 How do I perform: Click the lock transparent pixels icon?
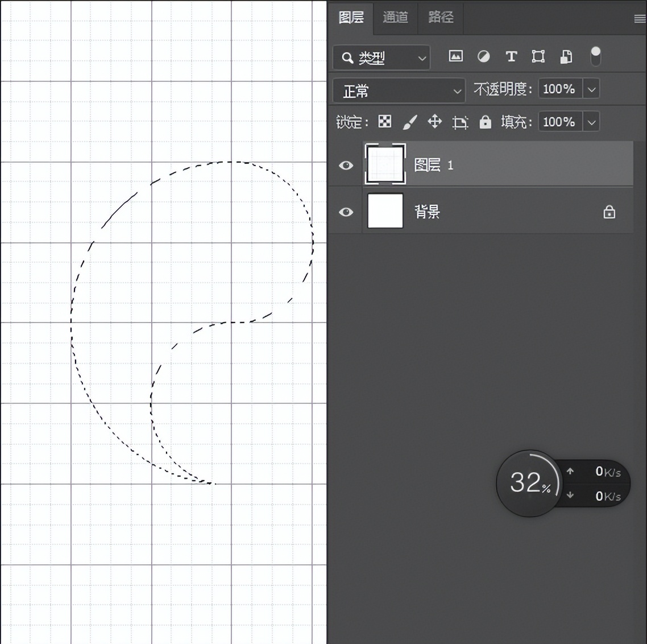point(385,121)
